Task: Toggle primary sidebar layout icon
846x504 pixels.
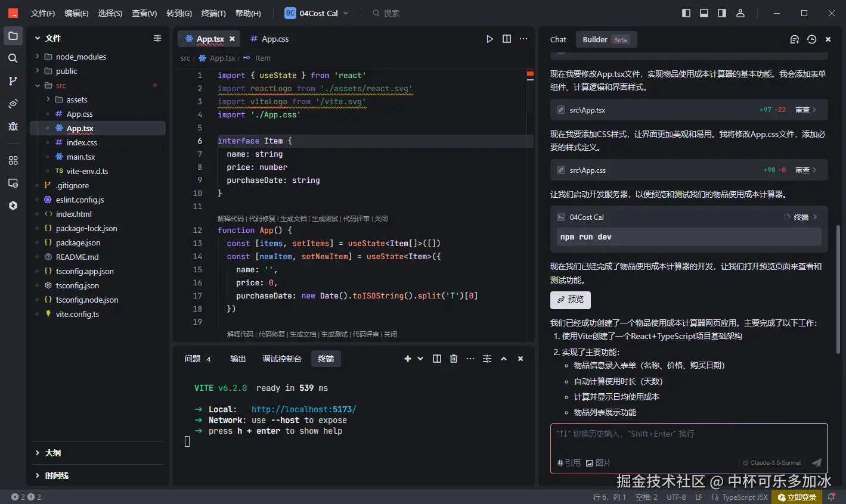Action: tap(686, 13)
